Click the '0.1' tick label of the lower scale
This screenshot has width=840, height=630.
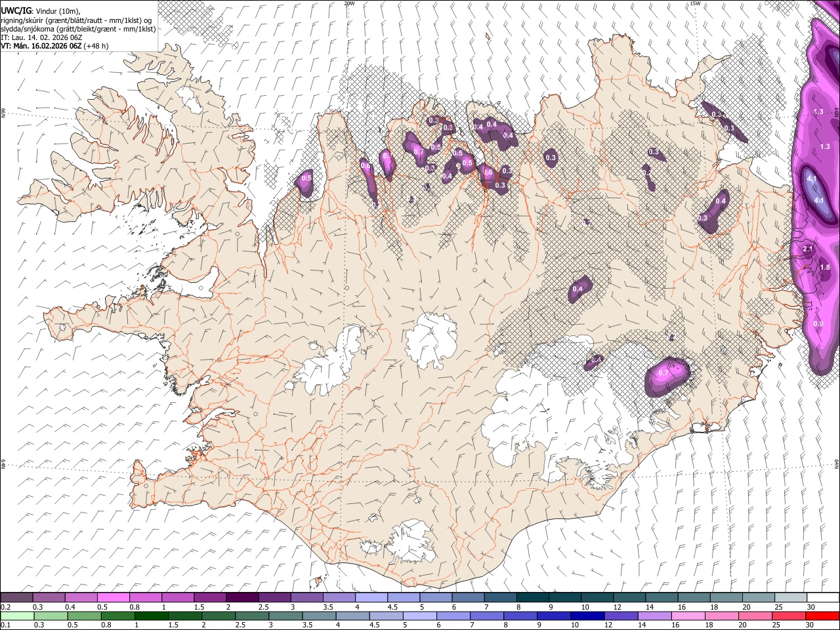point(5,625)
